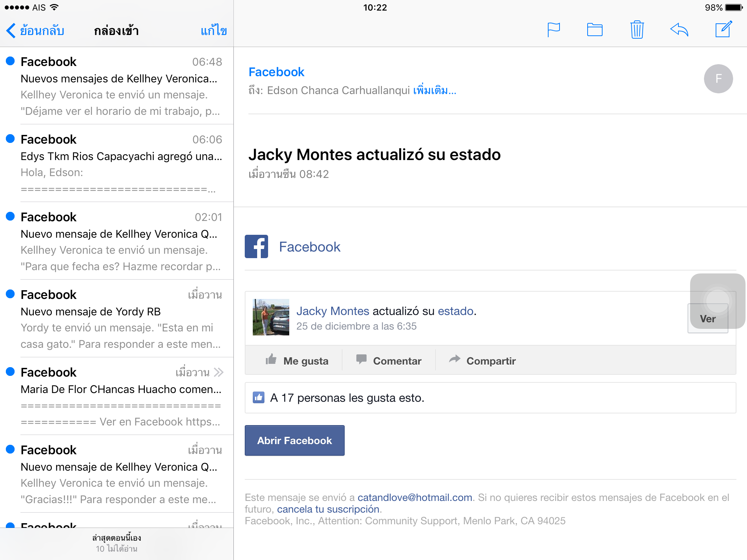Compose a new message with the pencil icon
The width and height of the screenshot is (747, 560).
(x=724, y=29)
